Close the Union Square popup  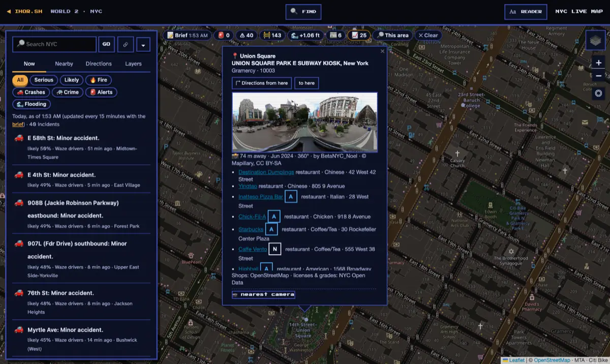(x=382, y=51)
